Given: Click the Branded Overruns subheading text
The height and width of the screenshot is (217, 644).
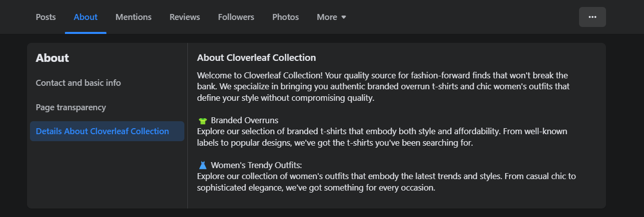Looking at the screenshot, I should click(x=244, y=121).
